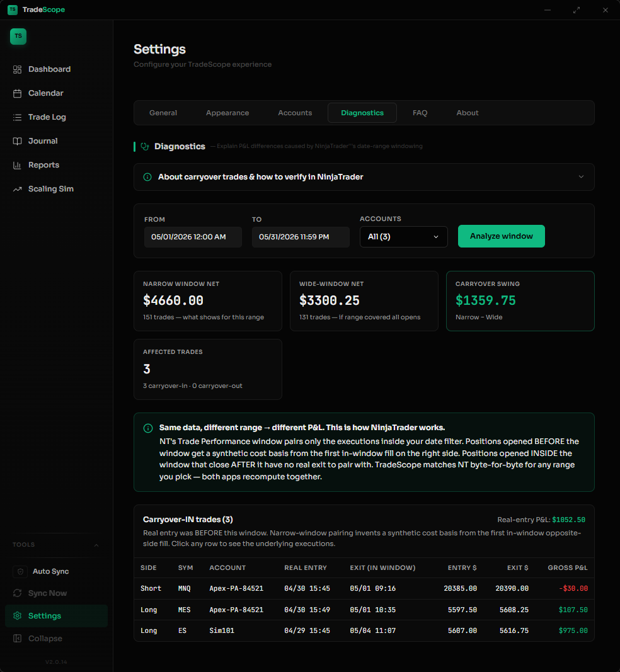Open Trade Log list icon
This screenshot has height=672, width=620.
pos(17,117)
